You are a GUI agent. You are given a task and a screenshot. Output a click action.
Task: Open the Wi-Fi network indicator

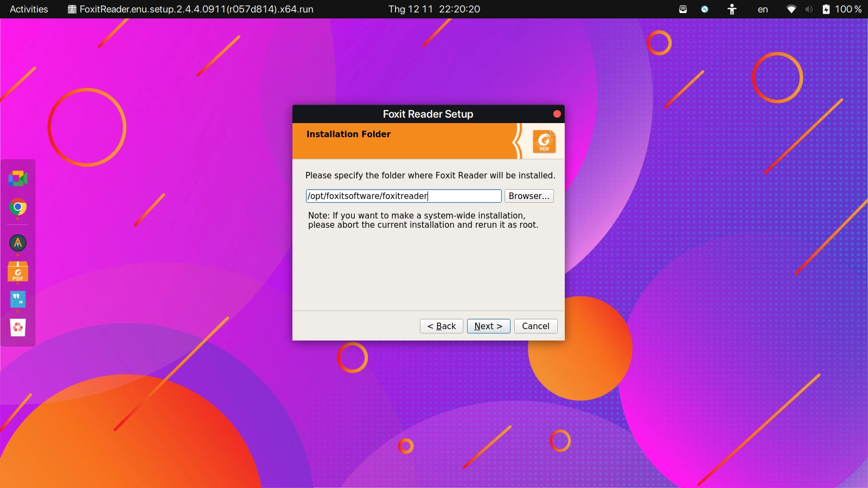coord(792,9)
